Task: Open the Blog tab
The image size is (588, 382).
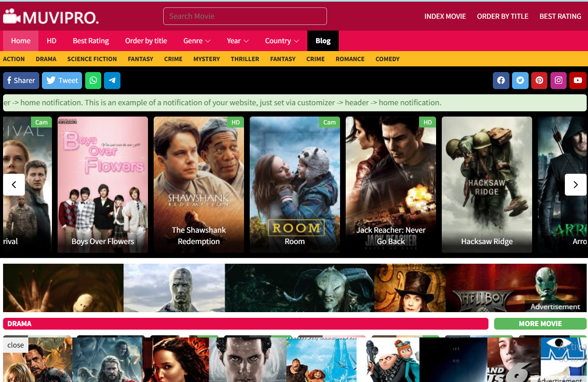Action: [x=323, y=41]
